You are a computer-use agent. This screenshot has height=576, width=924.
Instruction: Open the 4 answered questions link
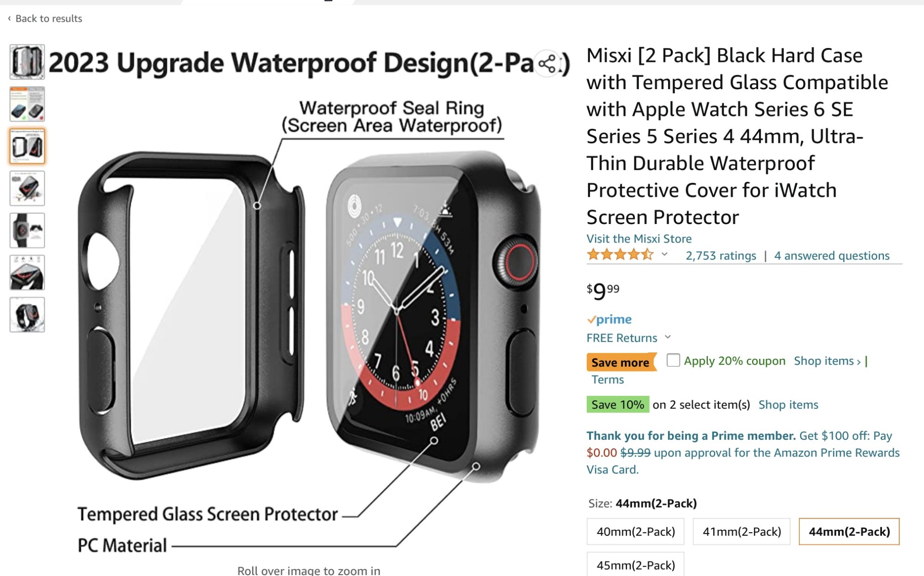832,255
